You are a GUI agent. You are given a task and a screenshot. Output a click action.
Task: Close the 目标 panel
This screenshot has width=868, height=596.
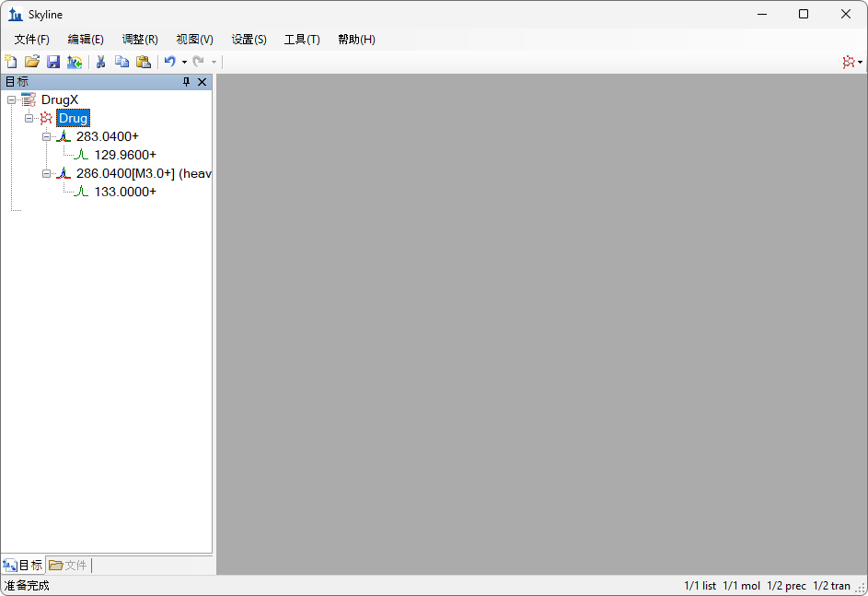(203, 82)
